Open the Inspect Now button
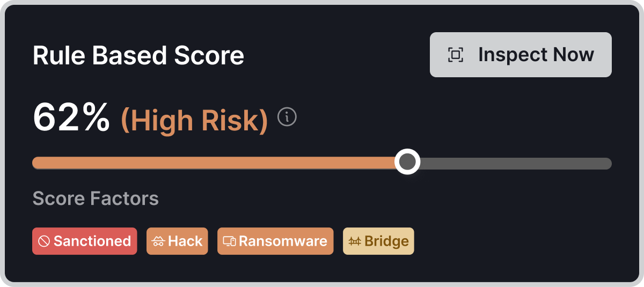This screenshot has width=644, height=287. coord(521,55)
